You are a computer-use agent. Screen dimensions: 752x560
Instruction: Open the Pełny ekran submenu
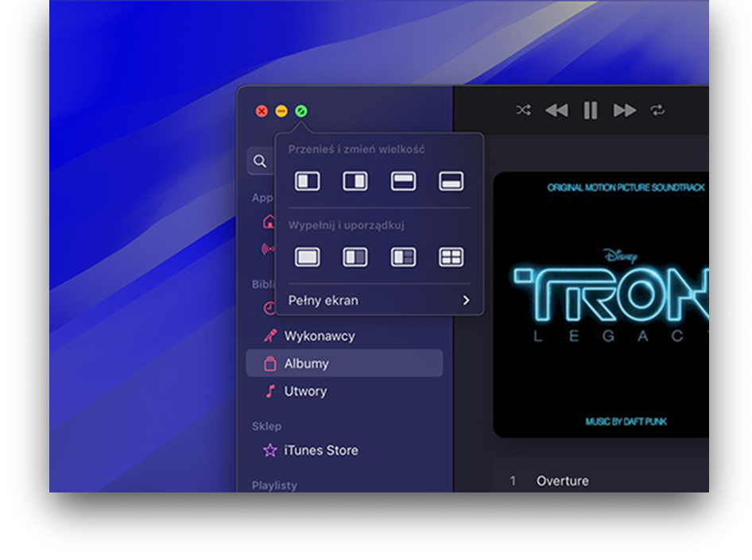tap(379, 300)
